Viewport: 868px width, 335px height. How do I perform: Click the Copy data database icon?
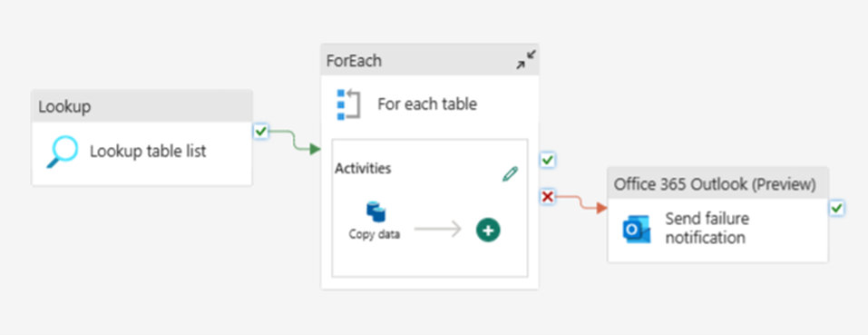point(375,212)
